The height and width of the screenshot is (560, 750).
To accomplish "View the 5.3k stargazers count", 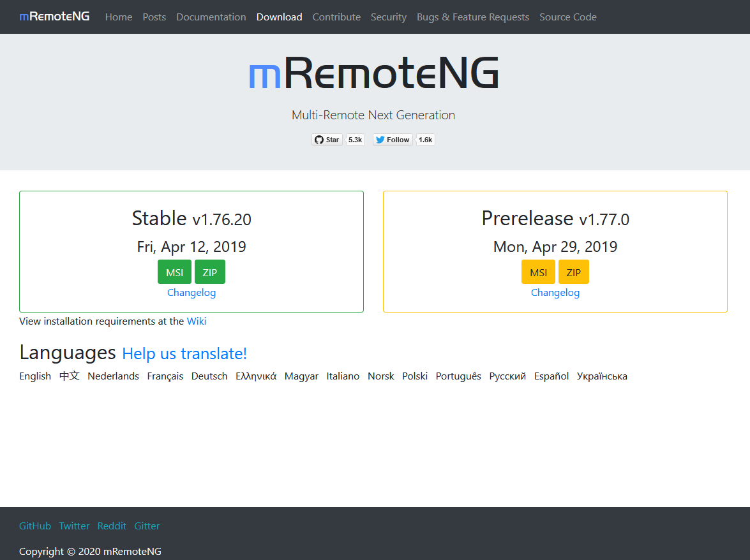I will (355, 140).
